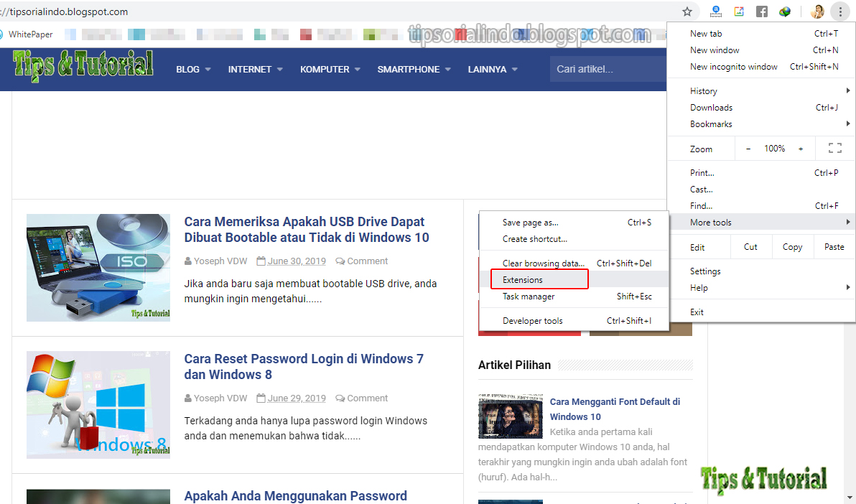Viewport: 856px width, 504px height.
Task: Open the Facebook extension
Action: [761, 11]
